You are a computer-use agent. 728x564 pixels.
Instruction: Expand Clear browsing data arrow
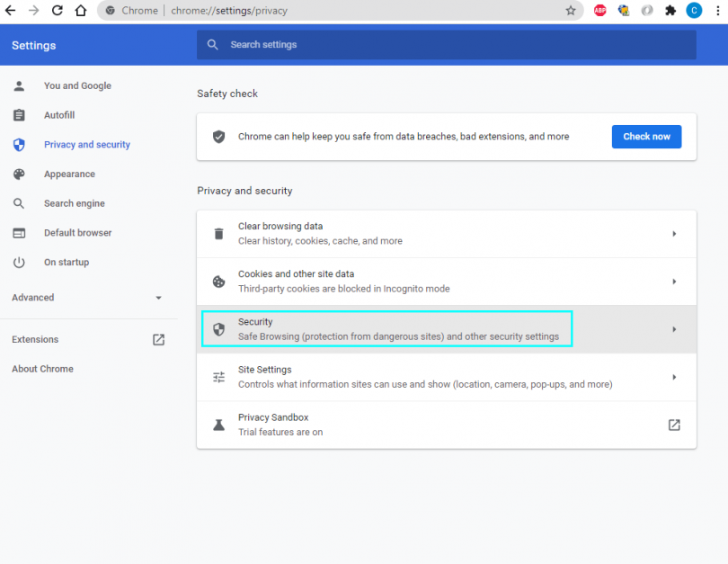pyautogui.click(x=674, y=234)
